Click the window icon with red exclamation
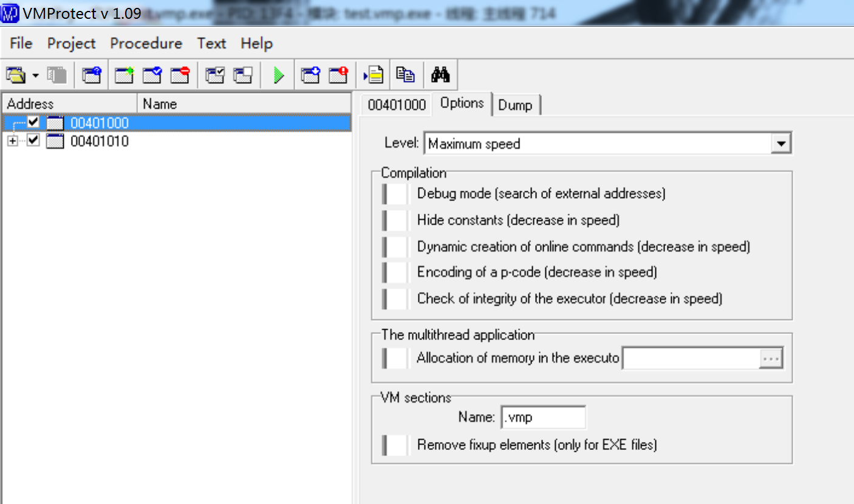The width and height of the screenshot is (854, 504). (339, 75)
